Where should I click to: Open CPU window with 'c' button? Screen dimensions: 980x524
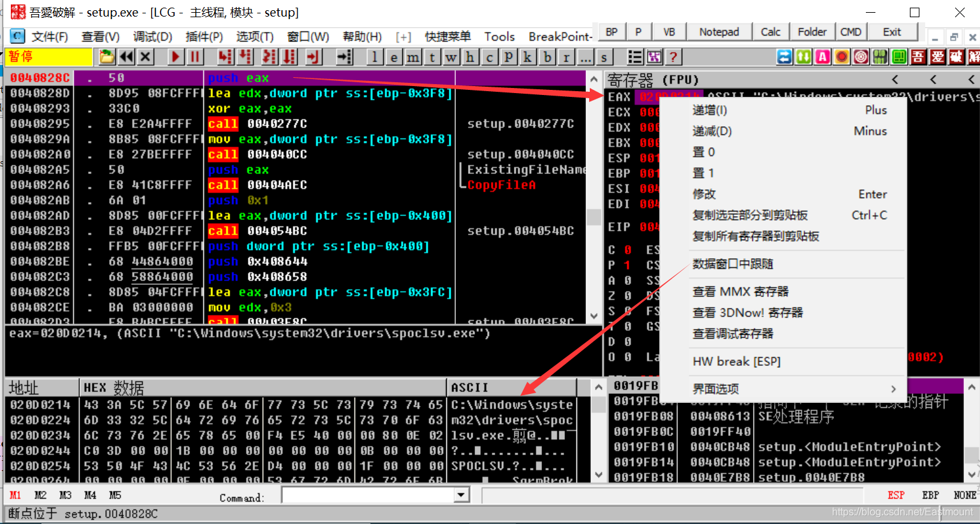coord(489,57)
